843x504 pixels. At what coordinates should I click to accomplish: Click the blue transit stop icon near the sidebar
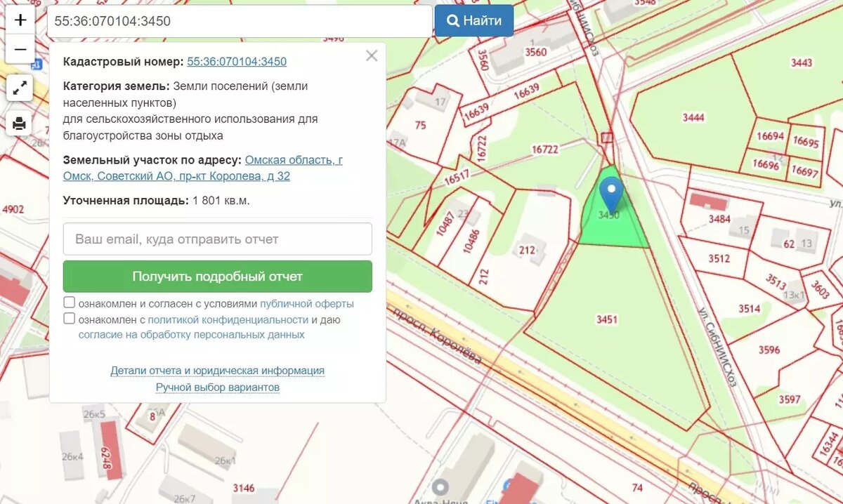(x=35, y=63)
